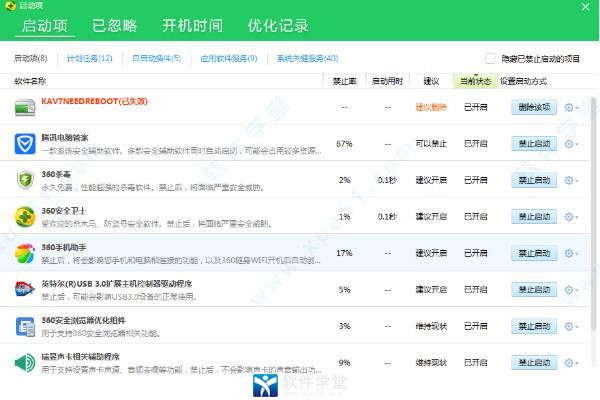Open gear settings for 360手机助手 row

571,253
